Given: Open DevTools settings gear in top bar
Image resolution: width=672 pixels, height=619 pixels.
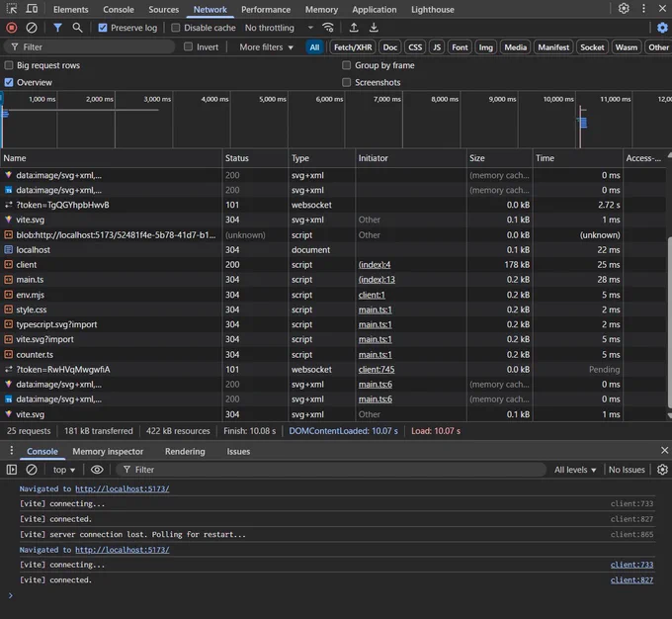Looking at the screenshot, I should pyautogui.click(x=624, y=8).
